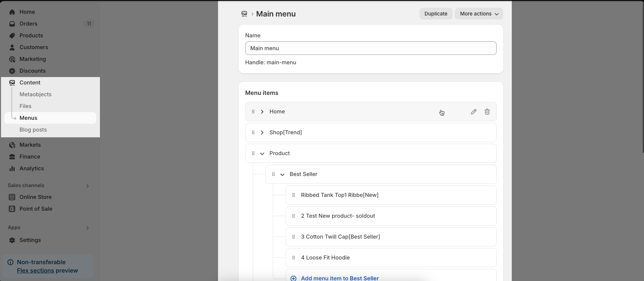Expand the Apps section arrow
Screen dimensions: 644x281
tap(87, 228)
